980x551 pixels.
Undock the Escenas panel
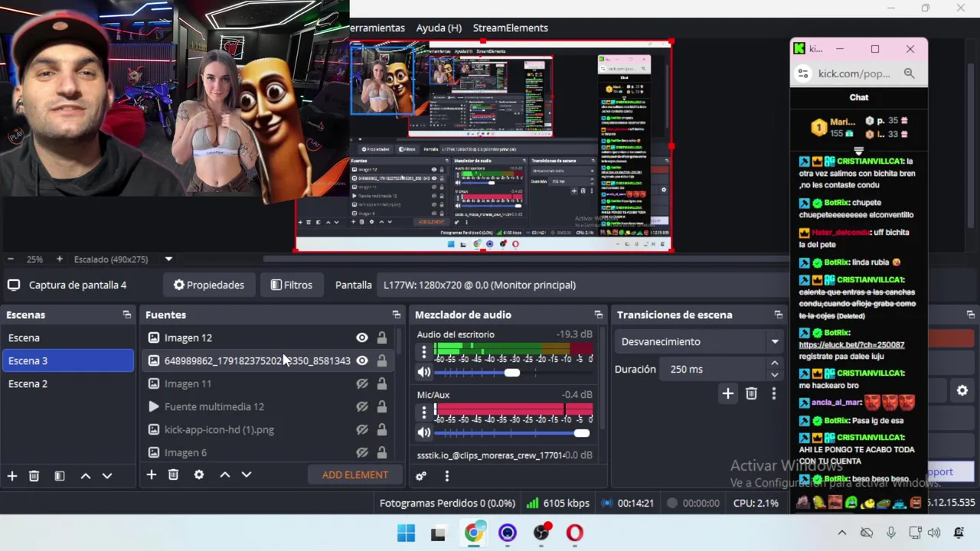(127, 315)
